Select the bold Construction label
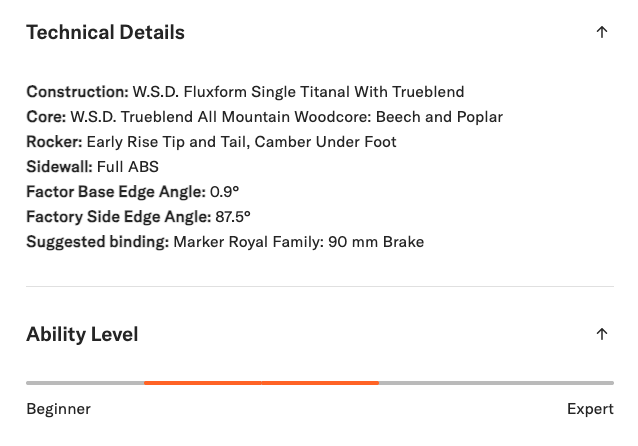The image size is (638, 446). pyautogui.click(x=77, y=92)
